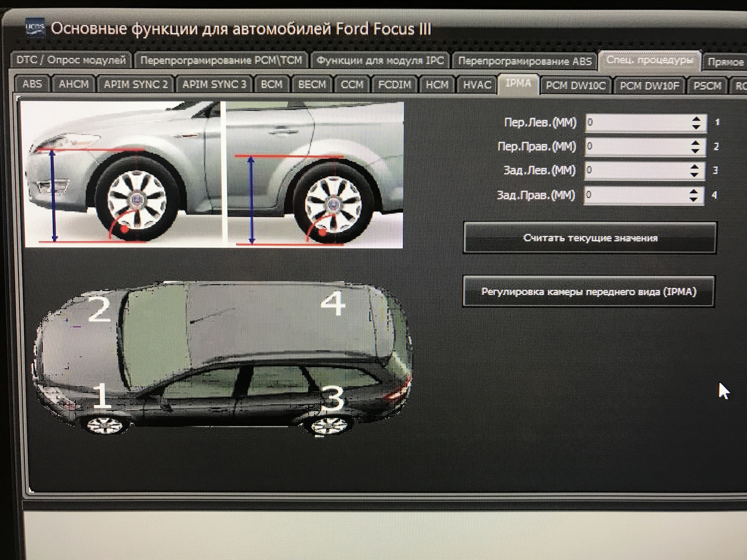Switch to the BCM tab
Viewport: 747px width, 560px height.
pyautogui.click(x=272, y=84)
